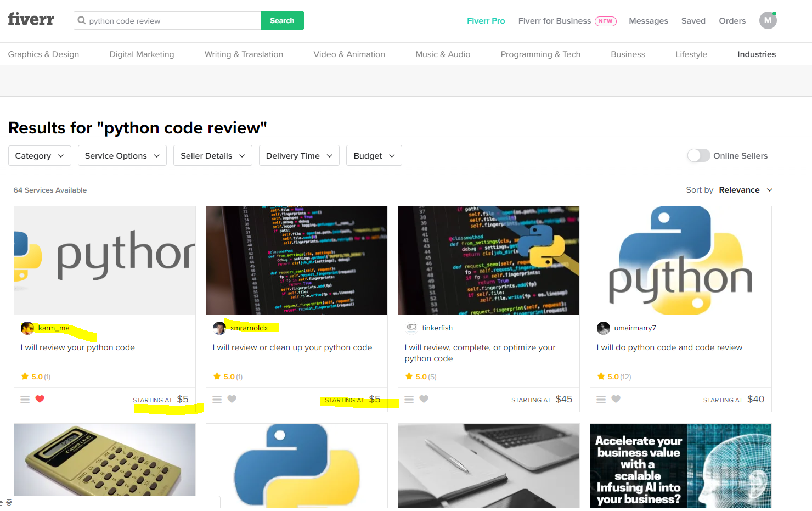
Task: Click '64 Services Available' text
Action: (50, 190)
